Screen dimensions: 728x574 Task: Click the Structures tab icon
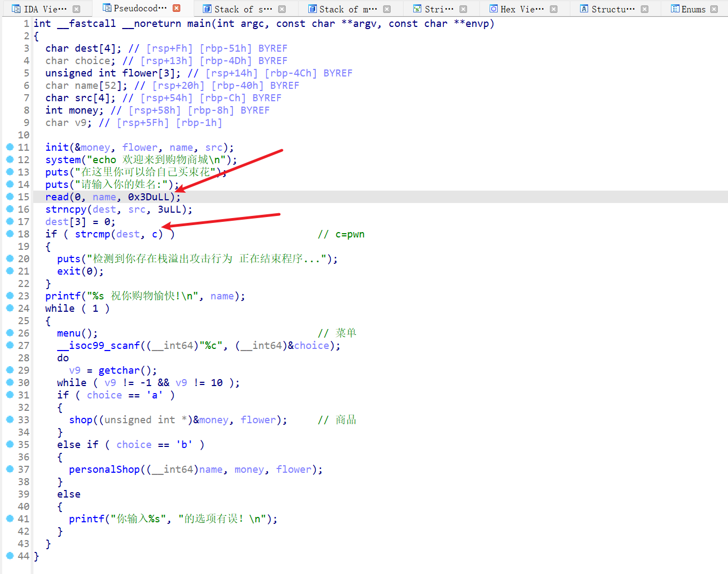coord(584,9)
